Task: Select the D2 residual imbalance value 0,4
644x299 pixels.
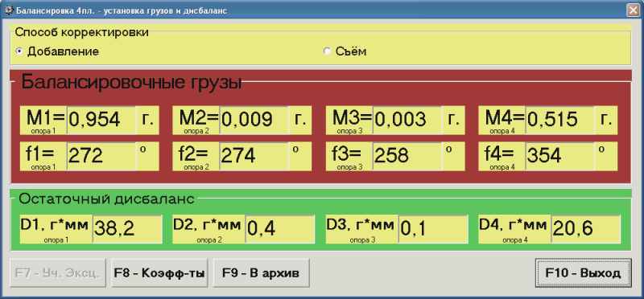Action: click(280, 229)
